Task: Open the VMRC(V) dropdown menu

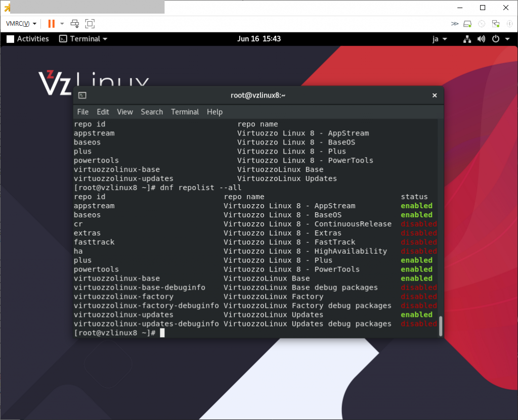Action: click(21, 24)
